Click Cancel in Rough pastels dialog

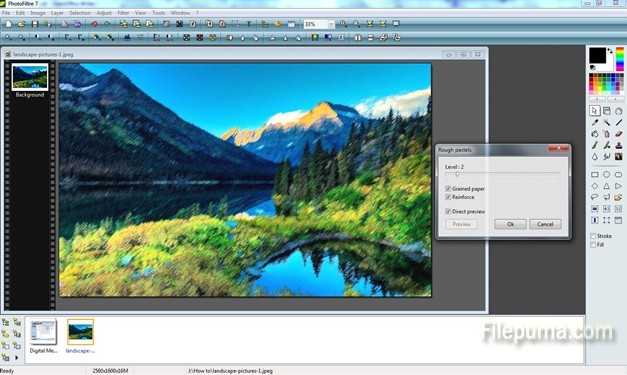tap(545, 224)
